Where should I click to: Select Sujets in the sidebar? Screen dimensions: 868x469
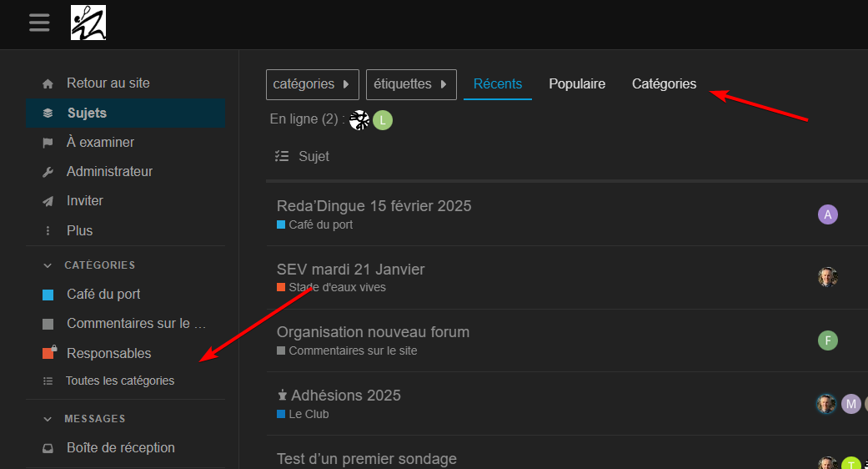[126, 113]
